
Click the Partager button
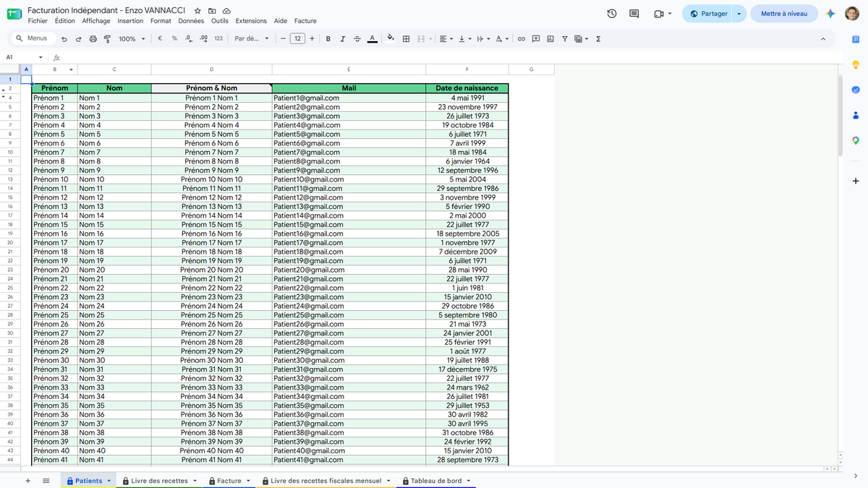click(x=709, y=14)
